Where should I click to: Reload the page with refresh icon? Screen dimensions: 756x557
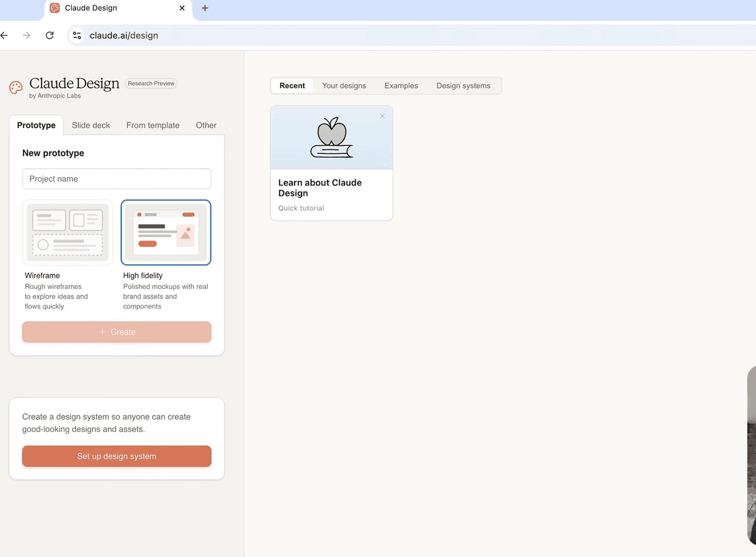49,35
